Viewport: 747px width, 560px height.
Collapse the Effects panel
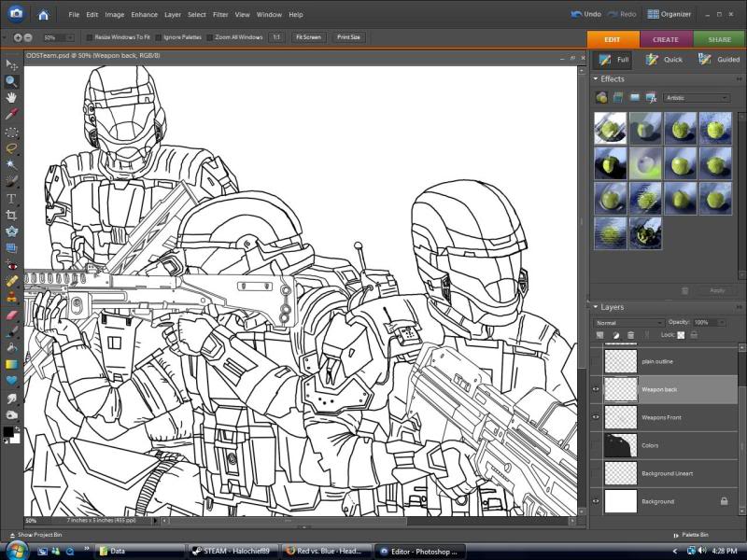click(596, 79)
